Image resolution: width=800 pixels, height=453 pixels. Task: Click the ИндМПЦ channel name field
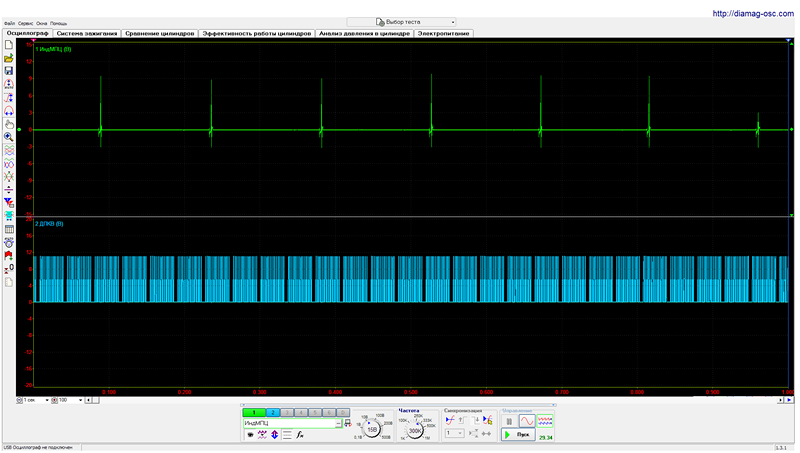[289, 423]
